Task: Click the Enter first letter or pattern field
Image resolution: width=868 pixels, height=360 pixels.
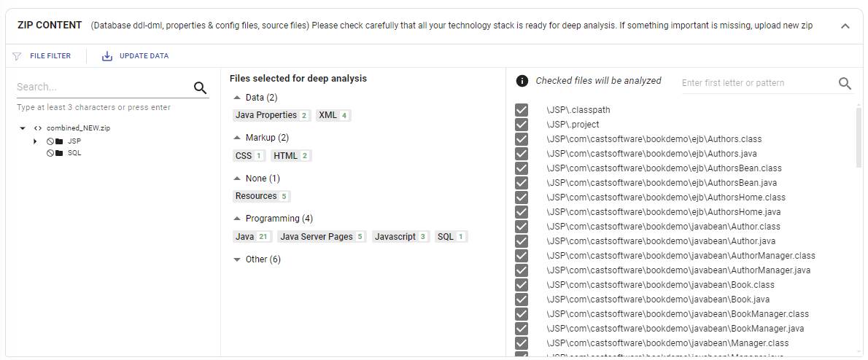Action: click(759, 83)
